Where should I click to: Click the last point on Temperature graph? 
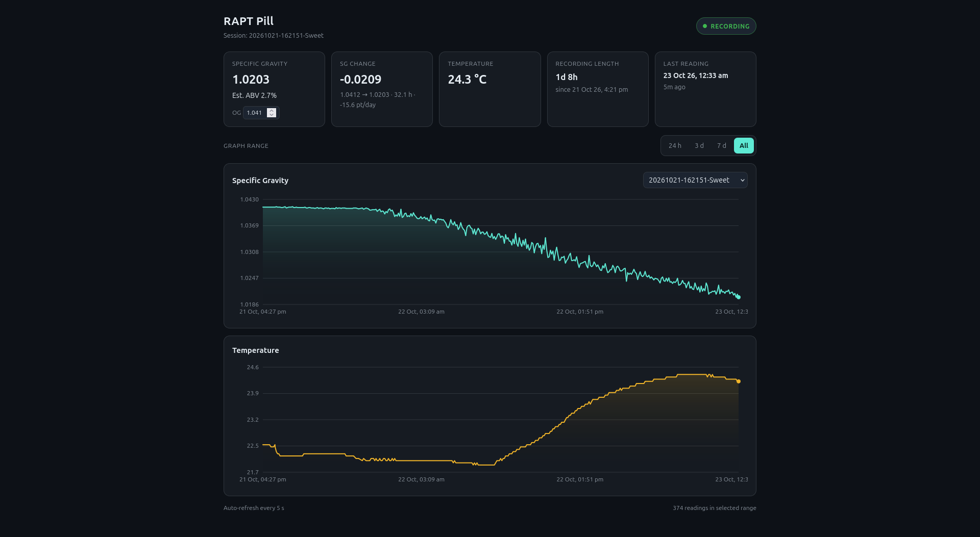pyautogui.click(x=738, y=381)
